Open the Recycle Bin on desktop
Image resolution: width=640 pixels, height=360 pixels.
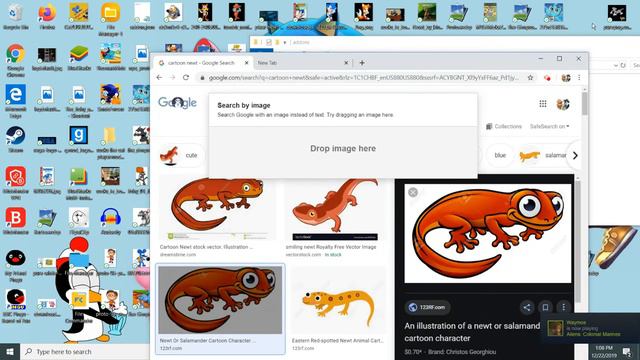16,16
